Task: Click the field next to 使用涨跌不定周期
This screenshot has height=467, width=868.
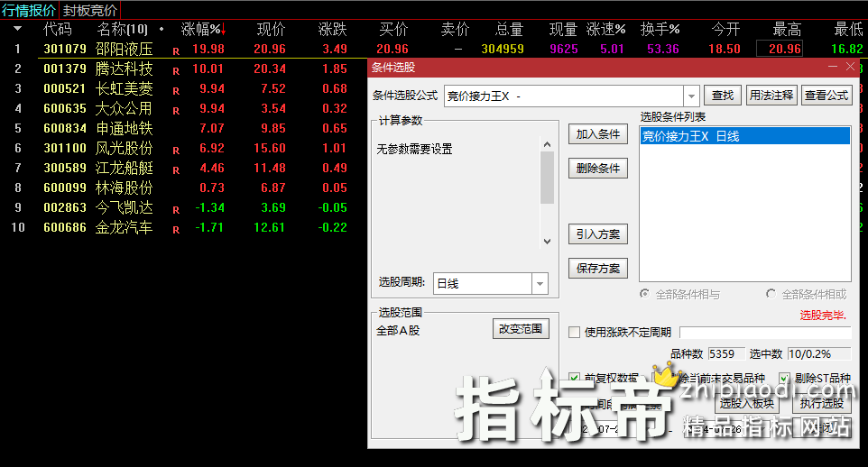Action: coord(765,332)
